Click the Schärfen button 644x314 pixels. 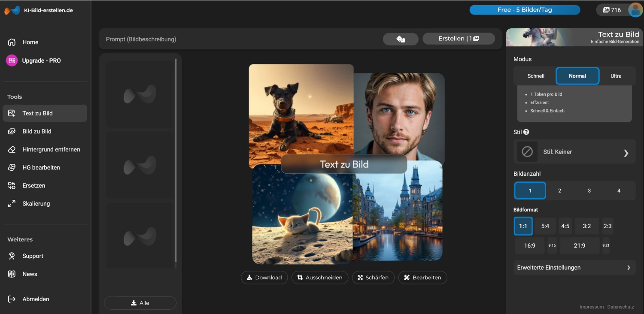point(373,278)
